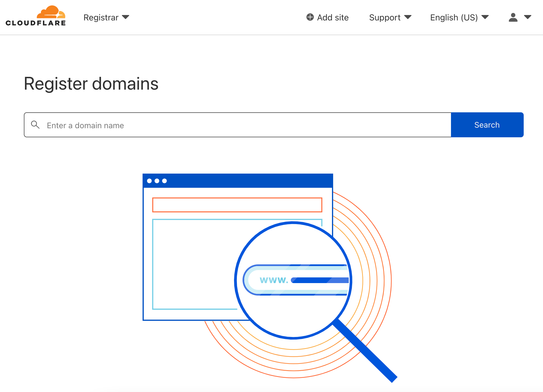Open the Registrar dropdown menu
543x392 pixels.
click(x=106, y=18)
